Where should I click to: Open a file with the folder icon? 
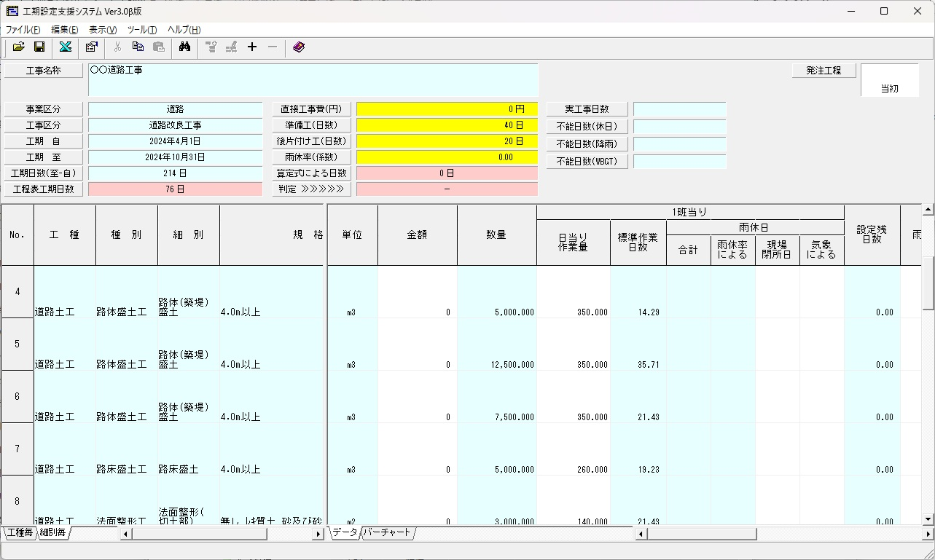click(x=19, y=47)
